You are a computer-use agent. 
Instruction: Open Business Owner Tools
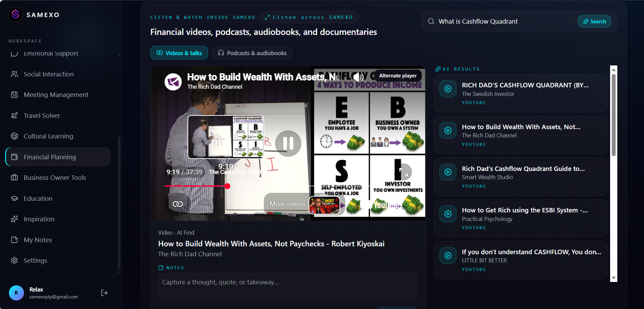58,177
